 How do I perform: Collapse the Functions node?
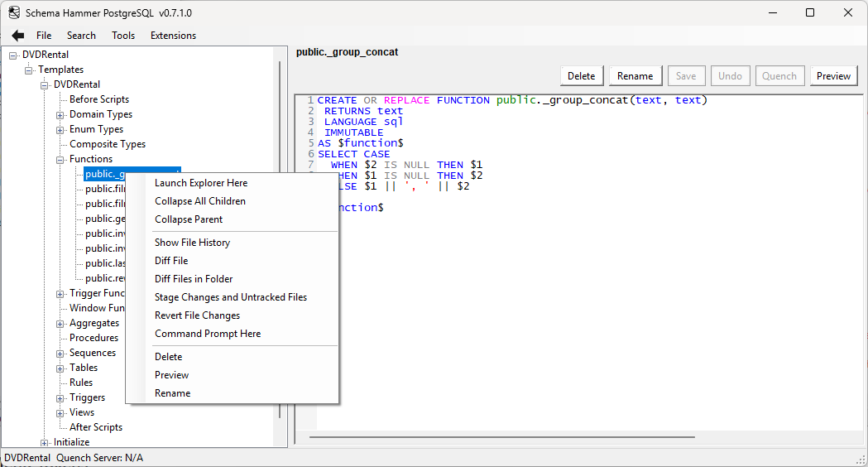(60, 160)
